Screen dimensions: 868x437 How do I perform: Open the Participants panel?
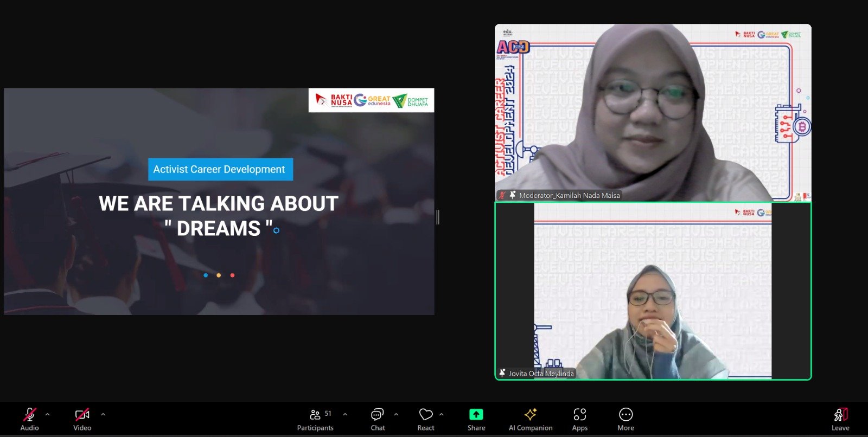pos(315,419)
